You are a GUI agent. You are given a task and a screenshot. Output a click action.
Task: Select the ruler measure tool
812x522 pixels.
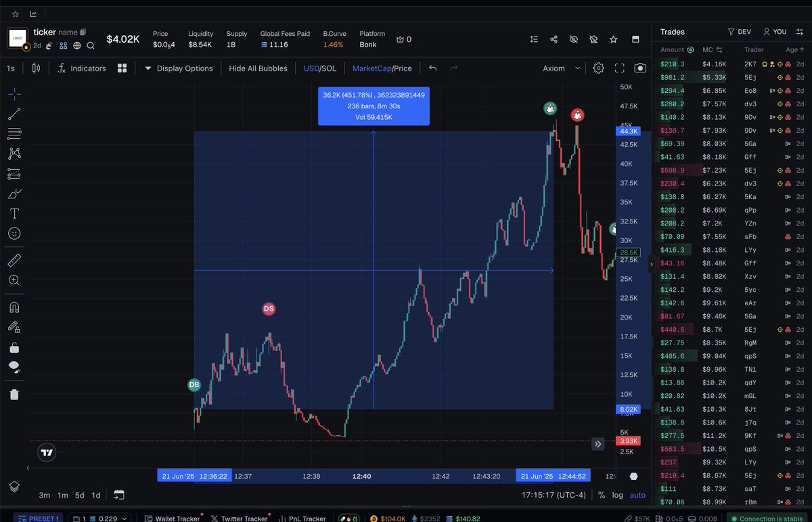click(14, 260)
